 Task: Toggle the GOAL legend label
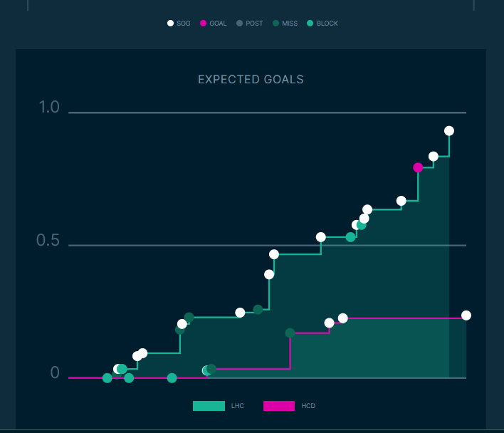pos(218,24)
